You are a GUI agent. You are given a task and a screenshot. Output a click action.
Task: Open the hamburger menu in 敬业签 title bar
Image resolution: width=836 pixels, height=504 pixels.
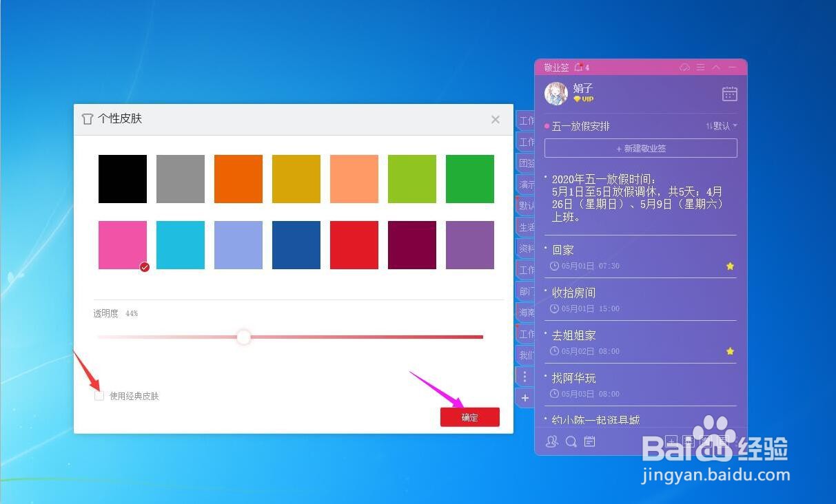pos(700,67)
